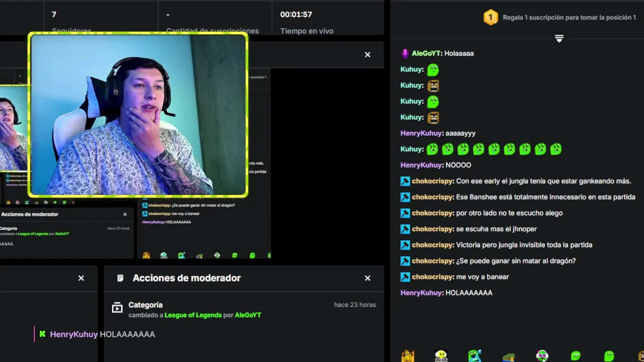Open AleGoYT link in moderator actions

tap(248, 315)
